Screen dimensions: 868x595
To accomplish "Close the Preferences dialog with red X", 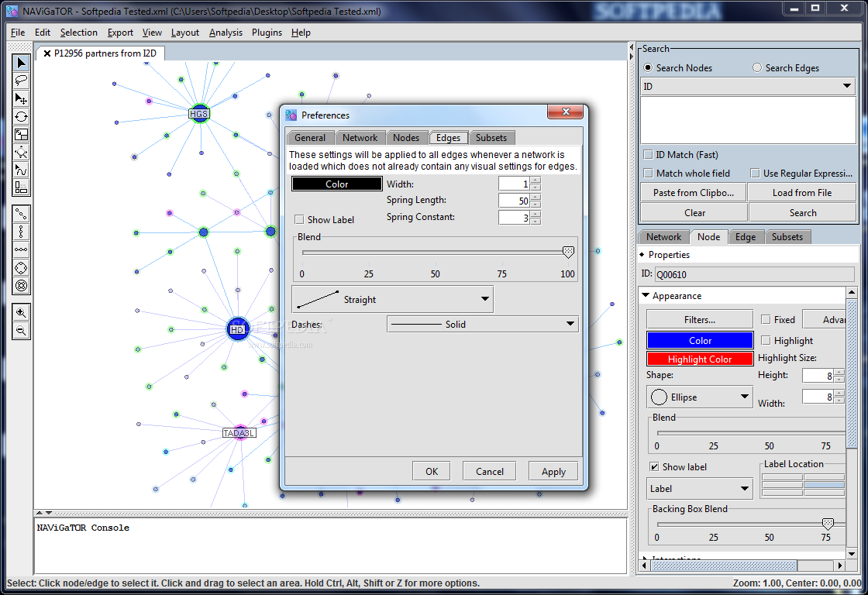I will click(565, 112).
